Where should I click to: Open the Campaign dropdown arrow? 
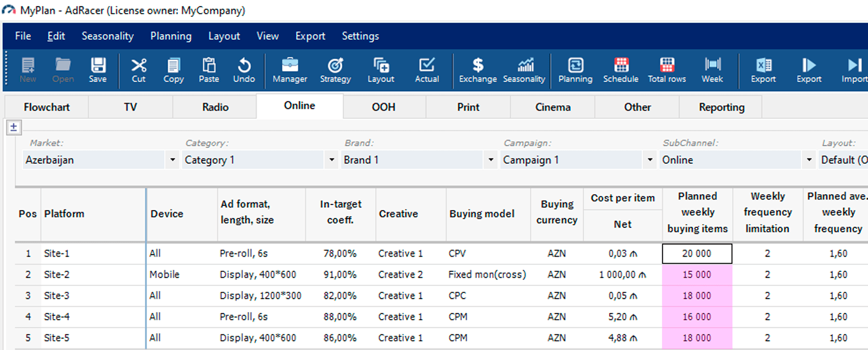click(x=650, y=160)
